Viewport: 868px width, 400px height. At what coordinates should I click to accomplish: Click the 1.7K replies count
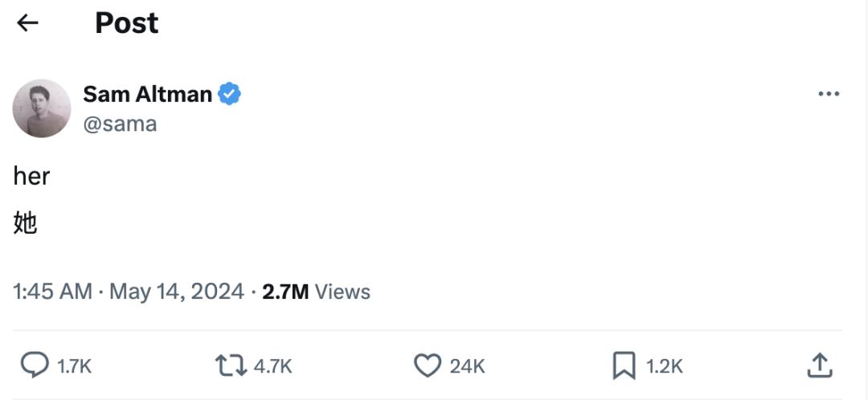tap(75, 367)
